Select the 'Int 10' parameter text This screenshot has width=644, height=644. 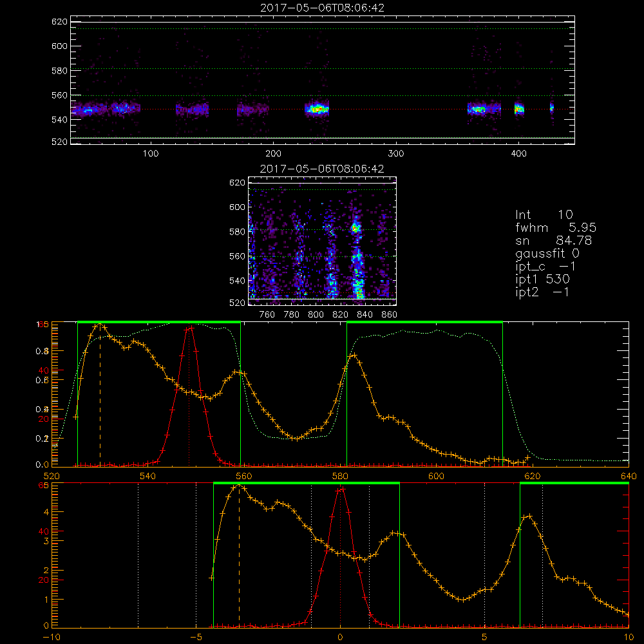(x=544, y=214)
